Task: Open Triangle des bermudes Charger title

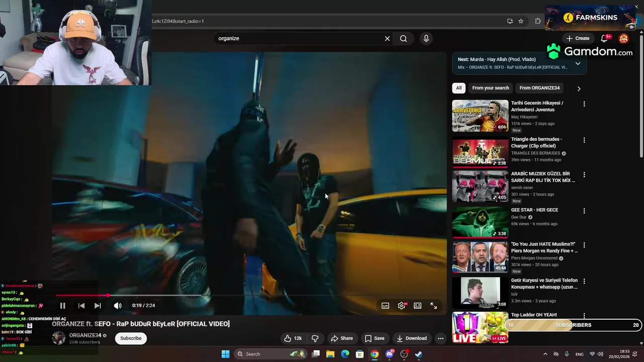Action: point(536,142)
